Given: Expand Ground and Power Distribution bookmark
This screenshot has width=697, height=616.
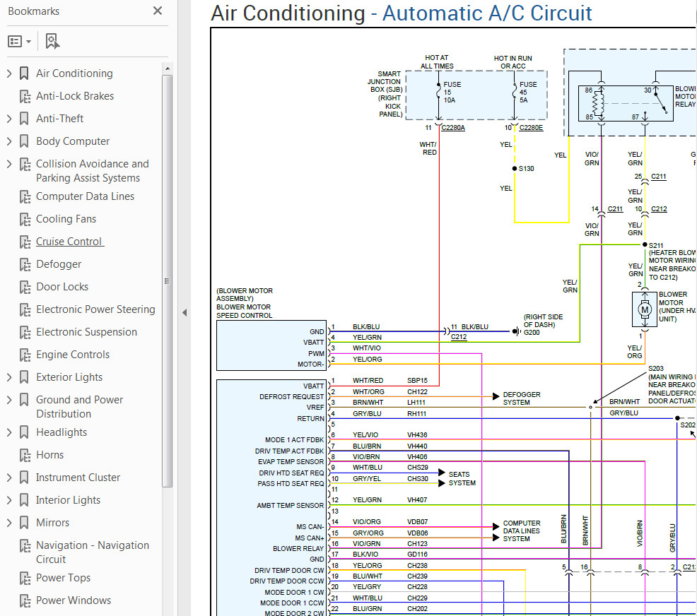Looking at the screenshot, I should point(9,400).
